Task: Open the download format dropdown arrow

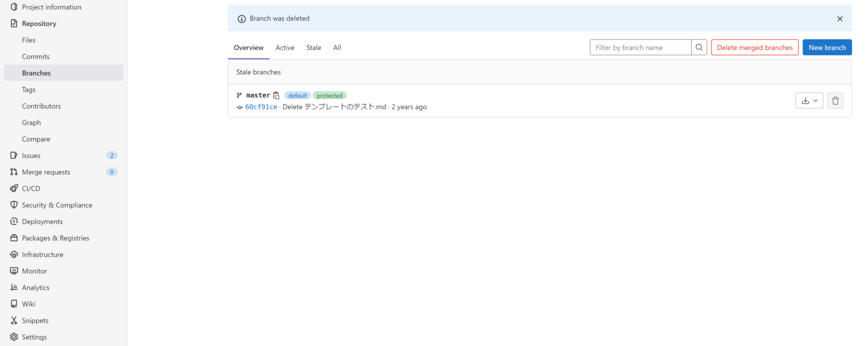Action: (816, 100)
